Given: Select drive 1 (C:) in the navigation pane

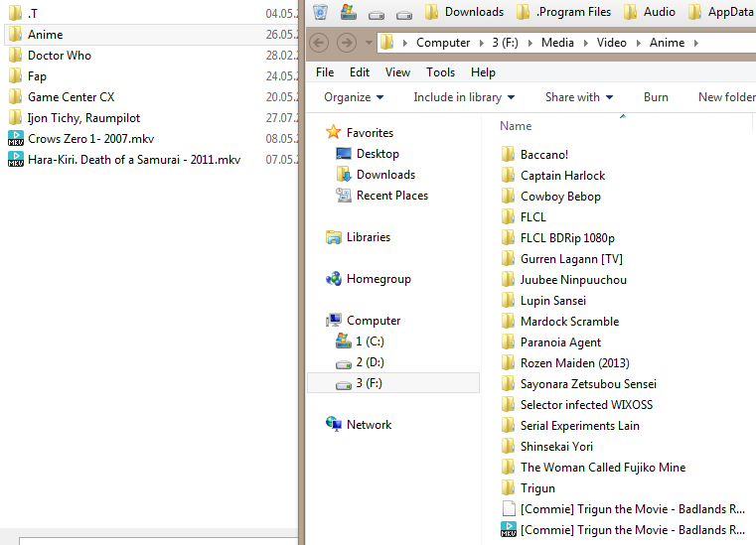Looking at the screenshot, I should click(x=360, y=341).
